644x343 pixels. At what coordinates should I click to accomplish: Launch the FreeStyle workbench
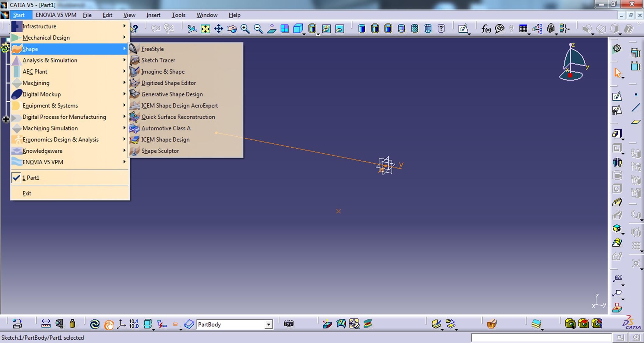click(x=185, y=49)
